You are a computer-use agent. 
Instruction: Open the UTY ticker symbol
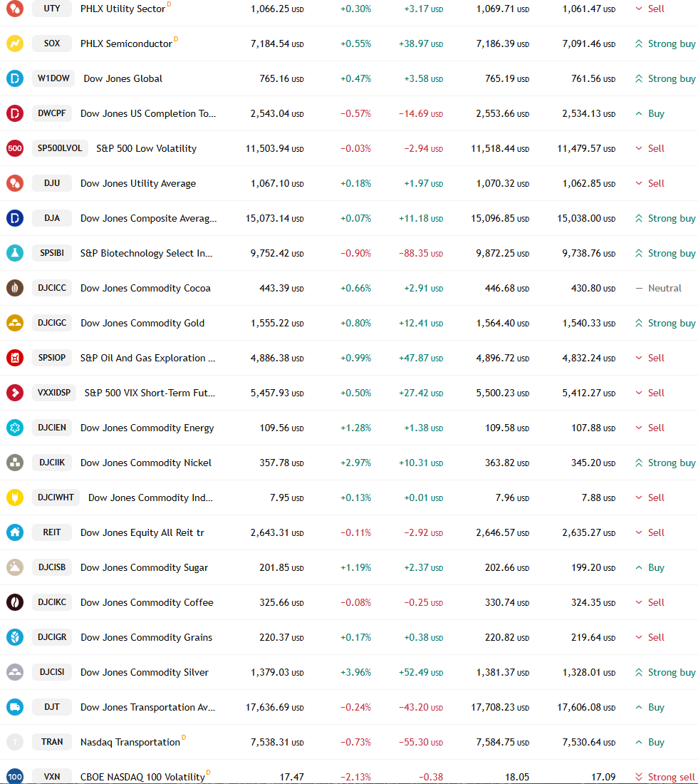[x=52, y=9]
